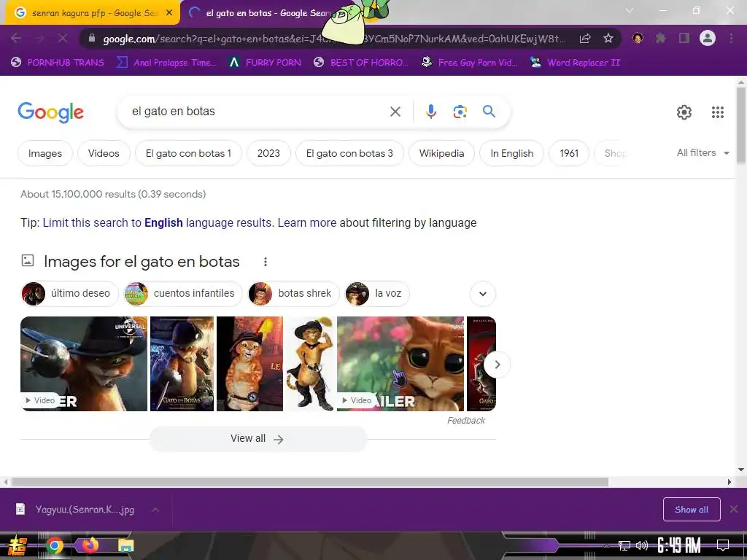The width and height of the screenshot is (747, 560).
Task: Select the 1961 filter chip
Action: [569, 153]
